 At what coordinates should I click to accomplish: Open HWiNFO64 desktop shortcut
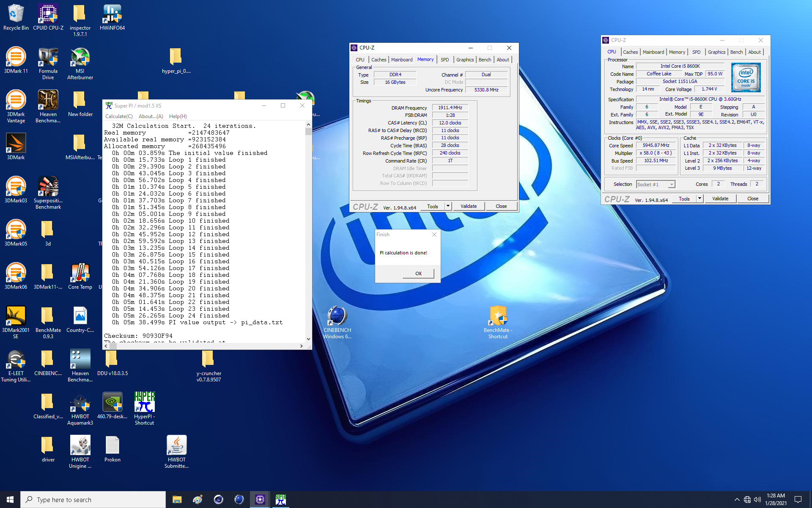[x=112, y=17]
